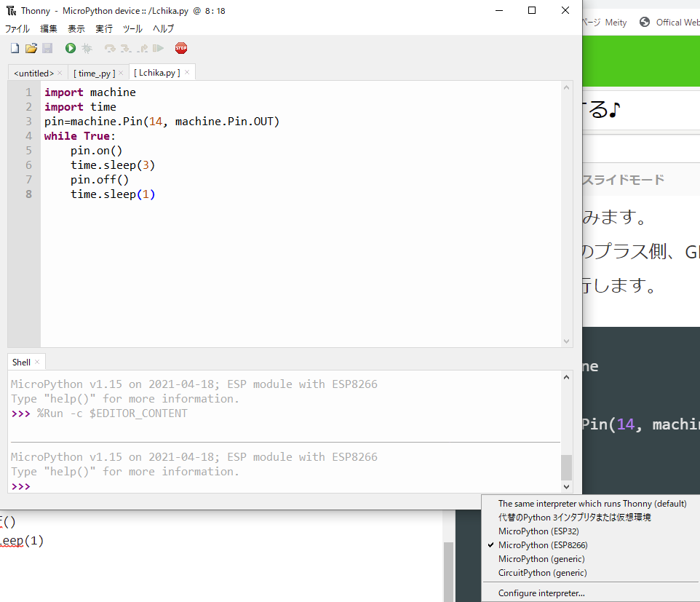Minimize the Thonny window
700x602 pixels.
click(499, 10)
